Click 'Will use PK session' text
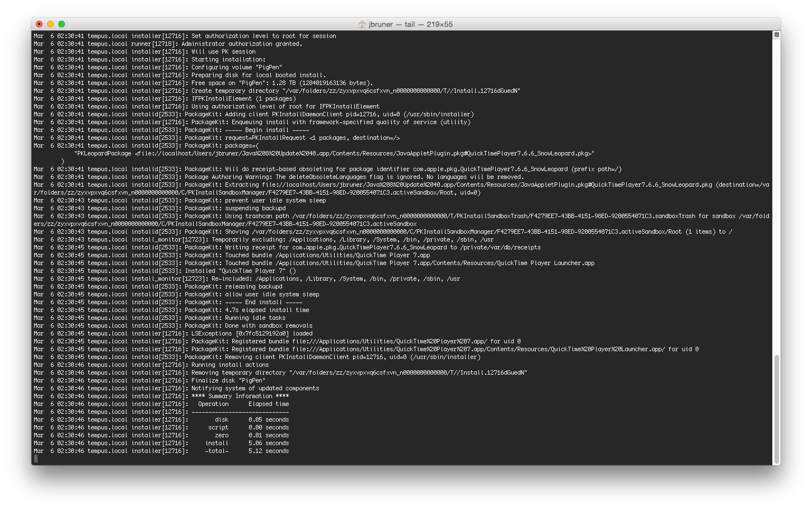 point(223,51)
